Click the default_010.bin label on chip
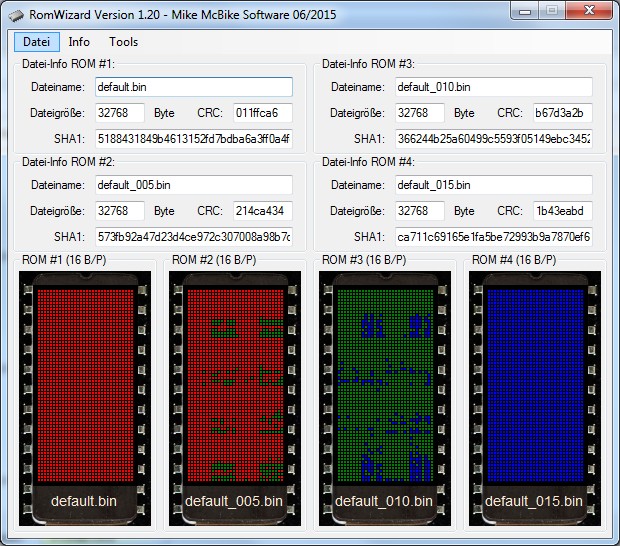 [x=385, y=501]
